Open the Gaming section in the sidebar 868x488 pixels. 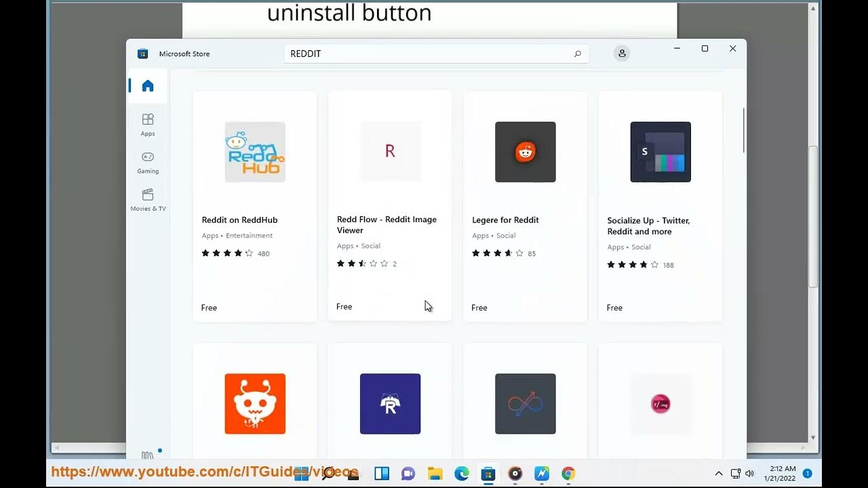[x=148, y=162]
